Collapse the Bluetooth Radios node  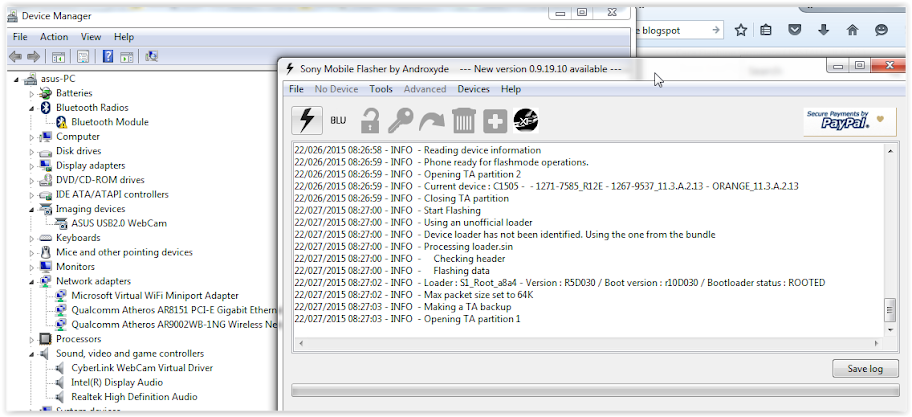pos(32,108)
